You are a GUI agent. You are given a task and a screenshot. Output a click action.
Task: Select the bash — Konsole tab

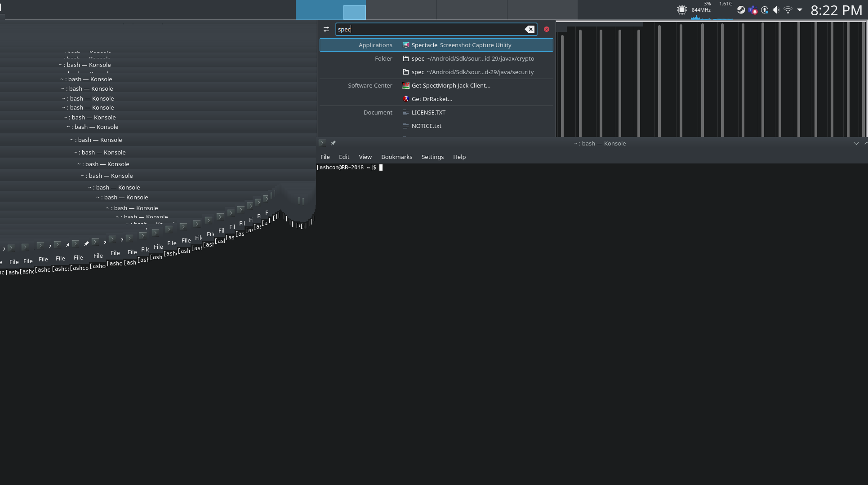coord(600,143)
